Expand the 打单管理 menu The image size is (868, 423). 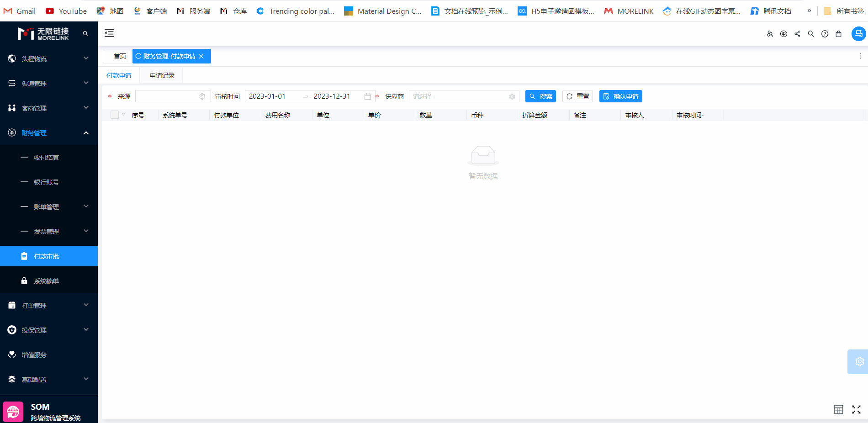pyautogui.click(x=49, y=305)
